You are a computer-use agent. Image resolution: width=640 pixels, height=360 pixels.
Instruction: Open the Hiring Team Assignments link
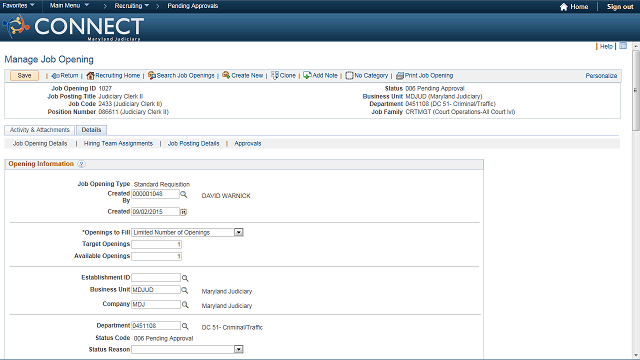(x=118, y=144)
